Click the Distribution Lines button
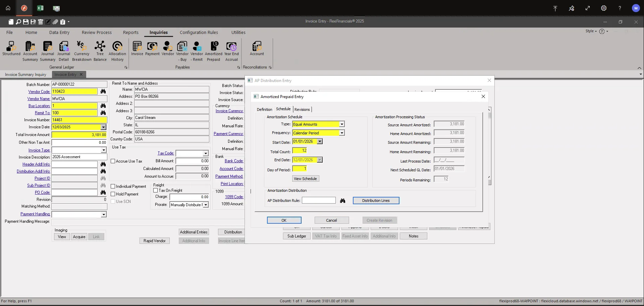Screen dimensions: 644x306 [376, 201]
